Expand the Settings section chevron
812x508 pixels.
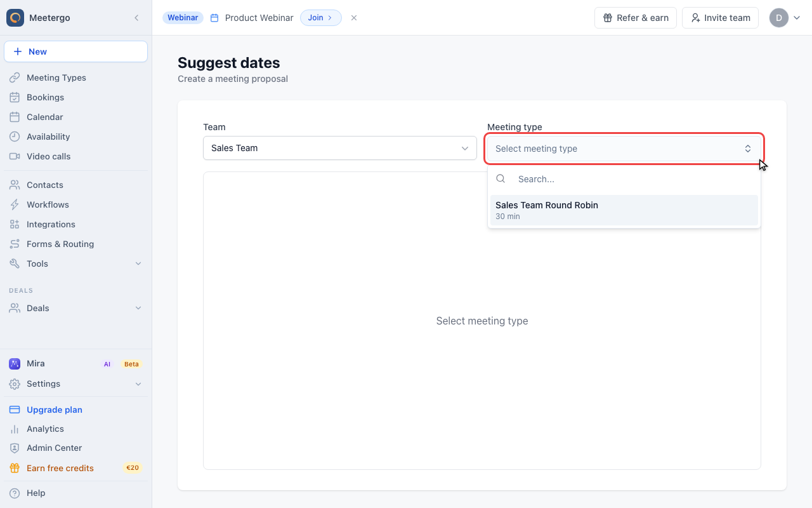(x=138, y=384)
